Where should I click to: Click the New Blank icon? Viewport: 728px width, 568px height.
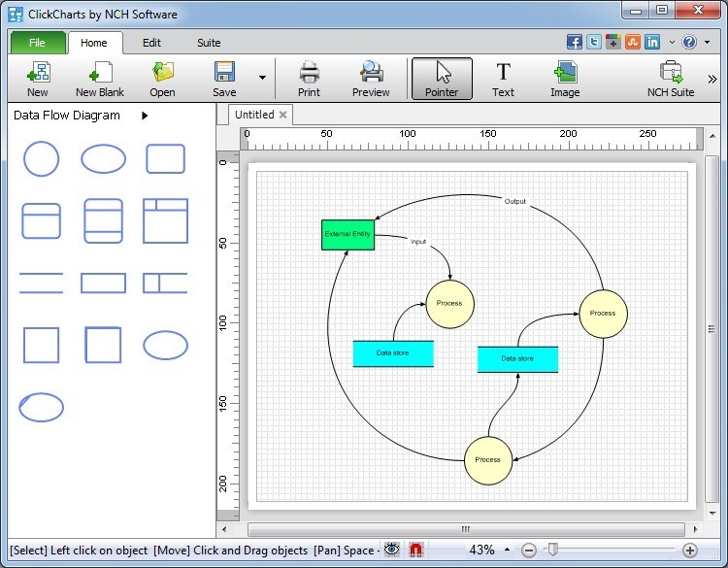(100, 79)
